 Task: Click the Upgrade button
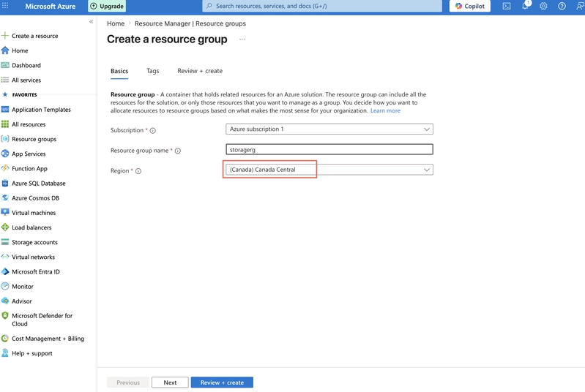[107, 6]
